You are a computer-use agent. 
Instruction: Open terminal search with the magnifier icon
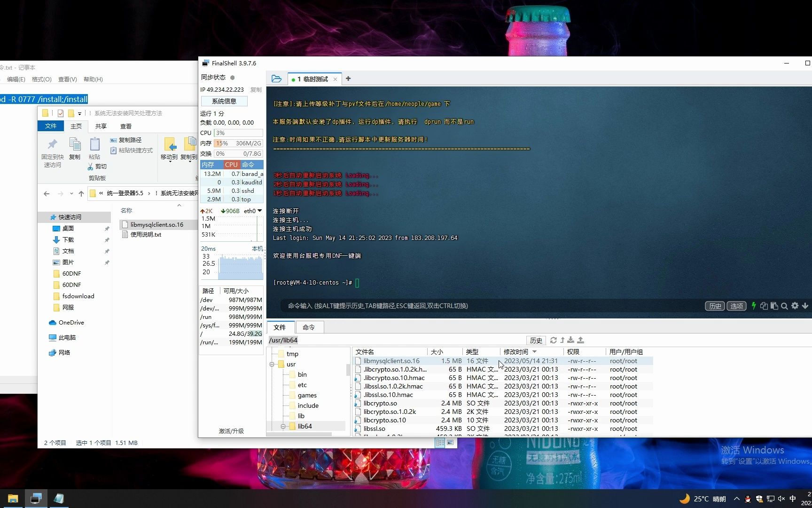click(784, 306)
